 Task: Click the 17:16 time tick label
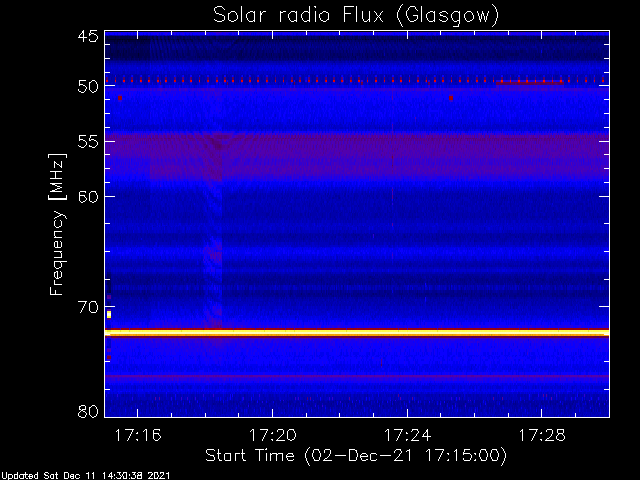coord(138,436)
